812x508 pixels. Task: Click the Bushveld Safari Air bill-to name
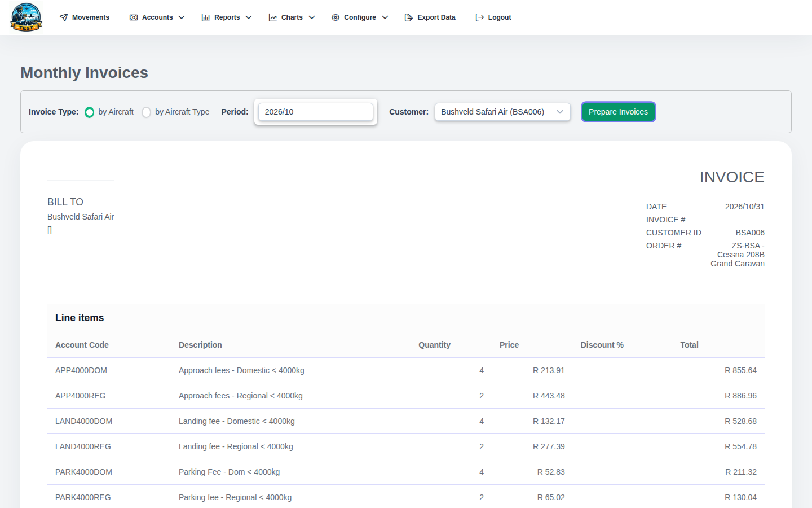[81, 217]
